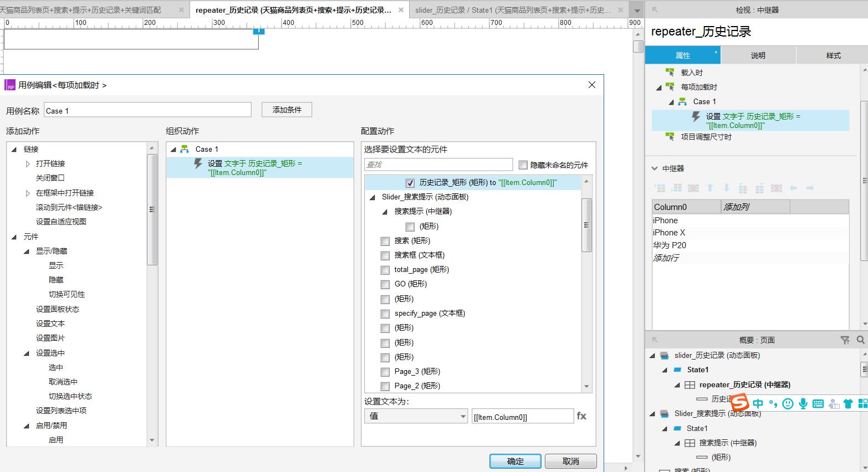Screen dimensions: 868x472
Task: Open the 设置文本为 值 dropdown
Action: click(416, 416)
